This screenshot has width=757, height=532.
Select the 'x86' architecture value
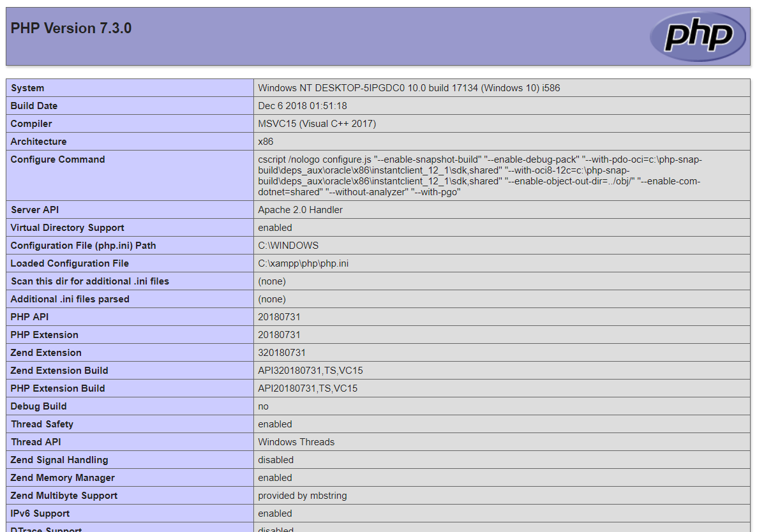tap(266, 142)
